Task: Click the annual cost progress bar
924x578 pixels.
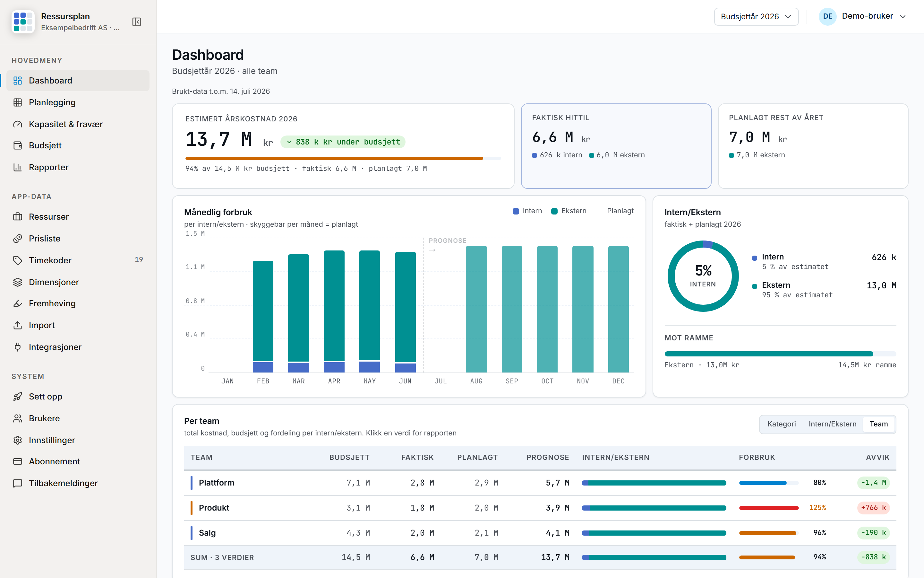Action: point(343,158)
